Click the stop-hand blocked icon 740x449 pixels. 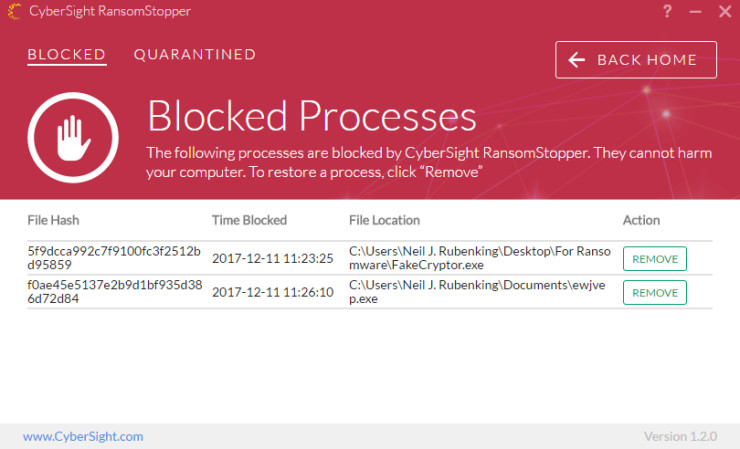[x=73, y=138]
